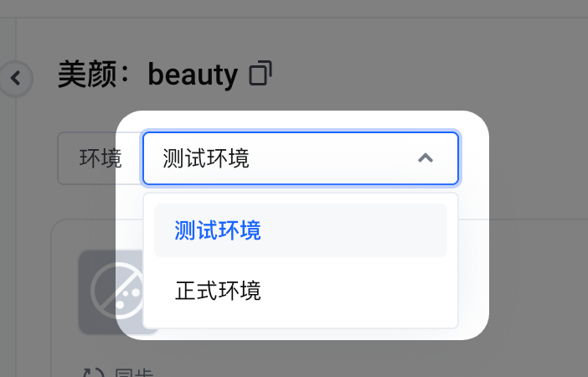Select the 测试环境 option in the list

(x=218, y=230)
